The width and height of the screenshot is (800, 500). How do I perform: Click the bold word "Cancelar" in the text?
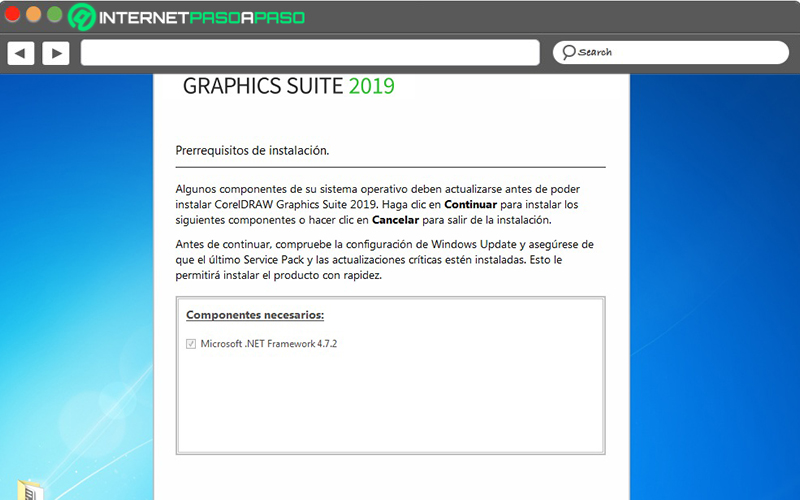click(395, 220)
